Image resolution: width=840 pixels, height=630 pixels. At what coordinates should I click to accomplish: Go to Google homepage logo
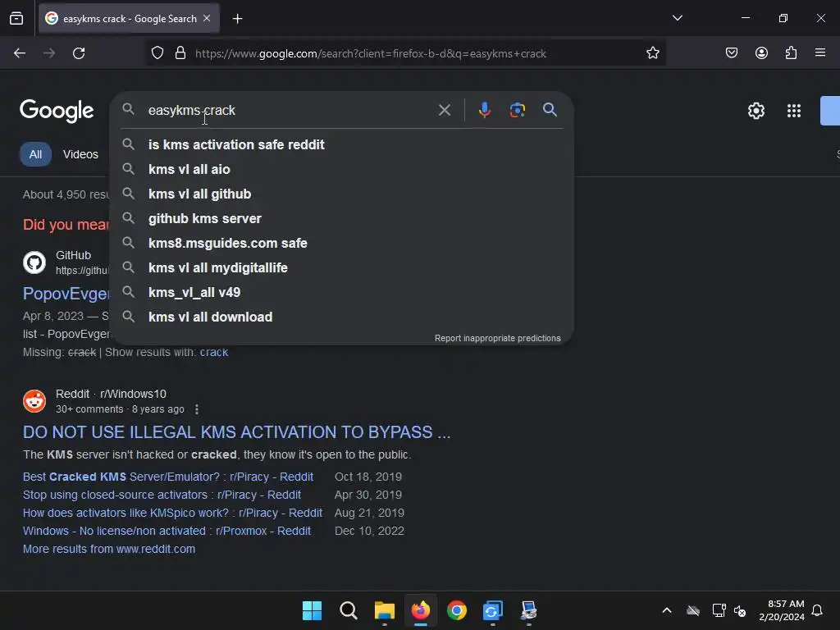click(x=57, y=111)
